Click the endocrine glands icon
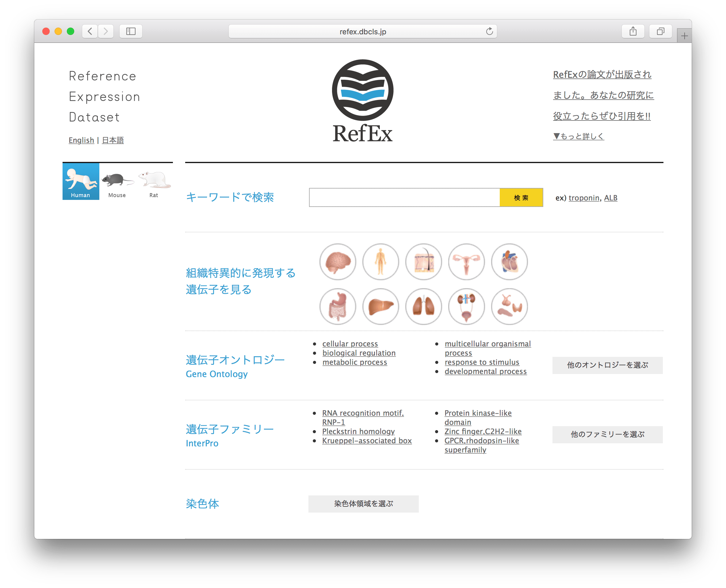The width and height of the screenshot is (726, 588). click(x=509, y=307)
